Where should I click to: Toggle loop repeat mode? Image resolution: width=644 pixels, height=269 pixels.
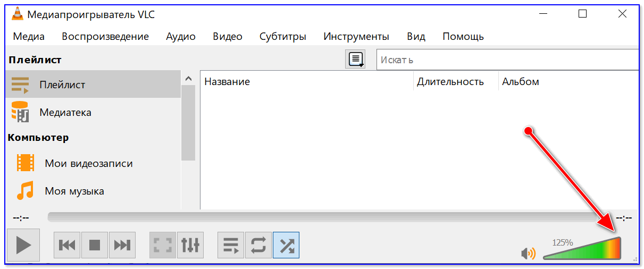(258, 245)
